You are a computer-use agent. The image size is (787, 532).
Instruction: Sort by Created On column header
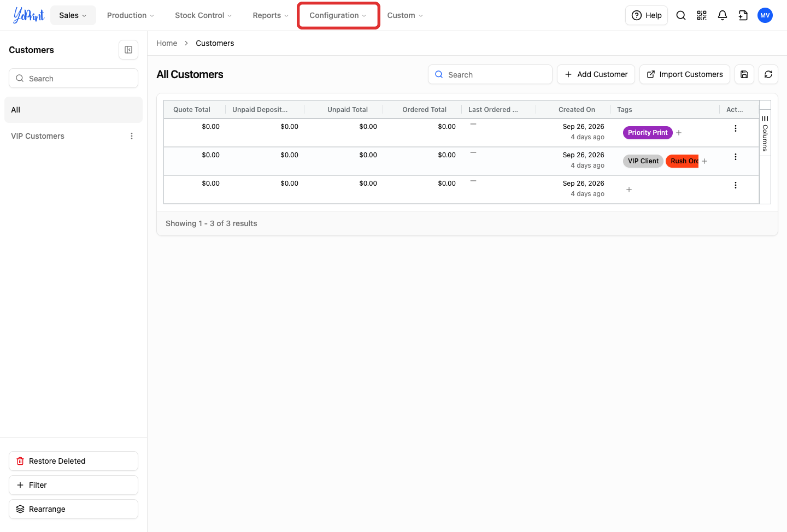point(577,110)
